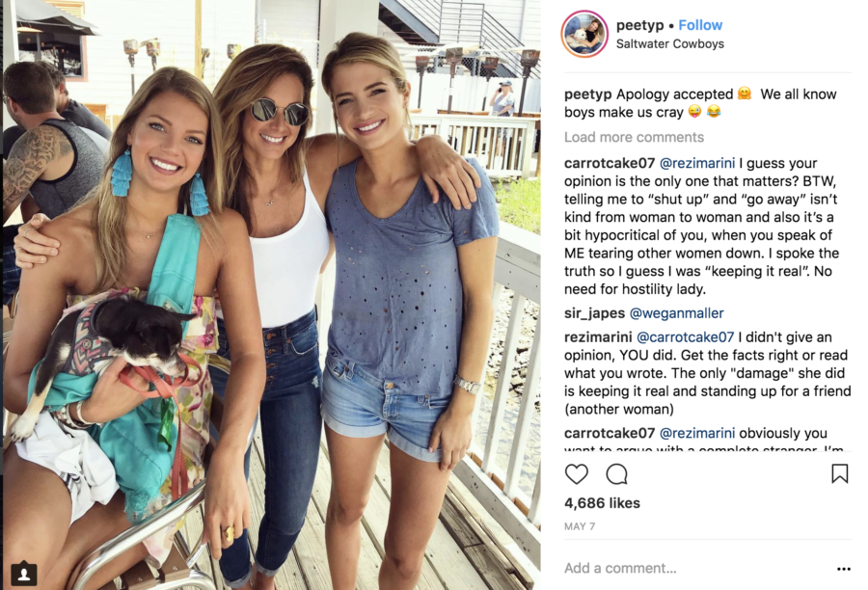Open the first carrotcake07 commenter profile

click(610, 163)
